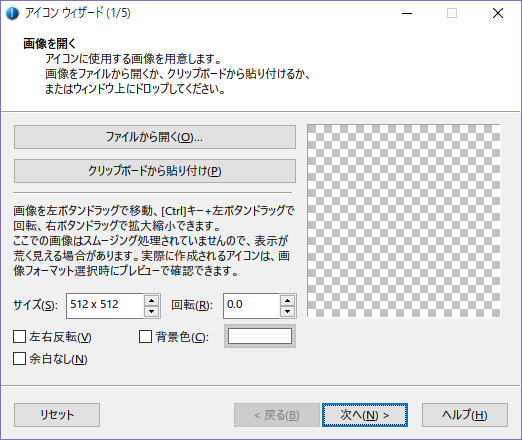
Task: Decrease rotation with the 回転 down arrow
Action: pyautogui.click(x=287, y=312)
